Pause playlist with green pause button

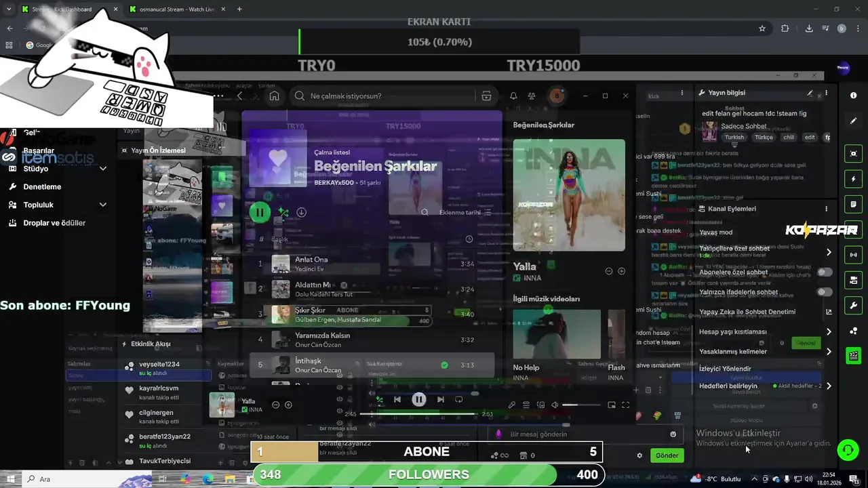click(259, 212)
